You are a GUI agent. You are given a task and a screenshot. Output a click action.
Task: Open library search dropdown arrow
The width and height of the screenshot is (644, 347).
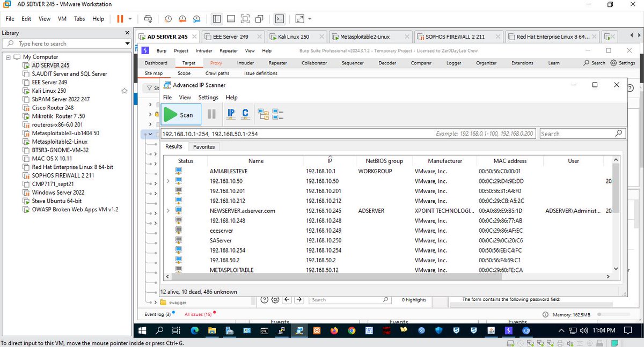(127, 43)
